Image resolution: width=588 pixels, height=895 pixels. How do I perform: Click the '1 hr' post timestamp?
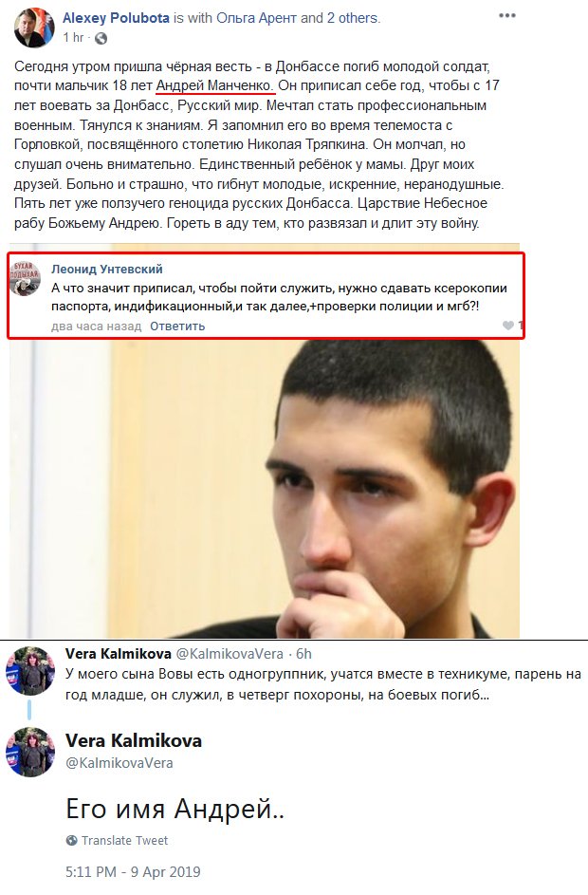73,38
